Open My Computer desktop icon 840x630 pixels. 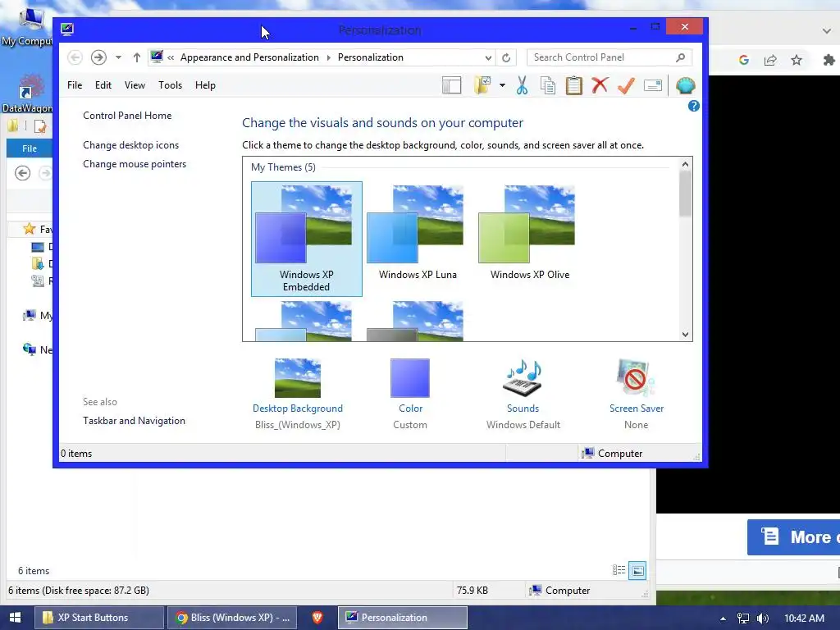[x=30, y=27]
